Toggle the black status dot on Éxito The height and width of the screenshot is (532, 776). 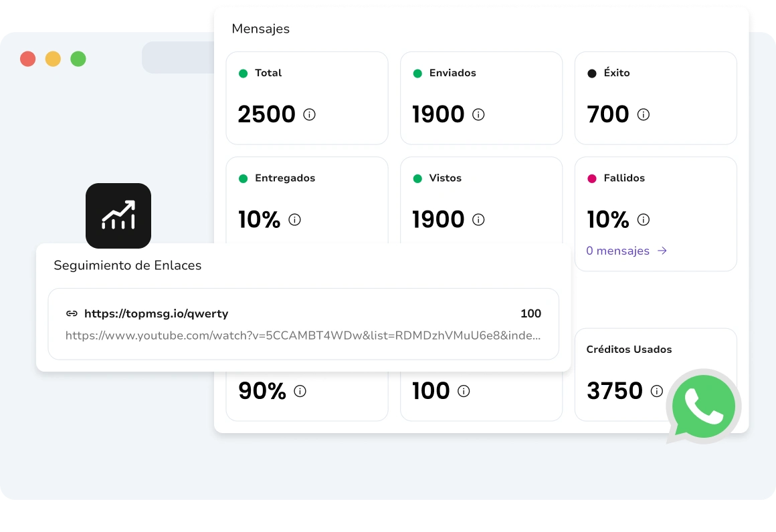tap(592, 74)
